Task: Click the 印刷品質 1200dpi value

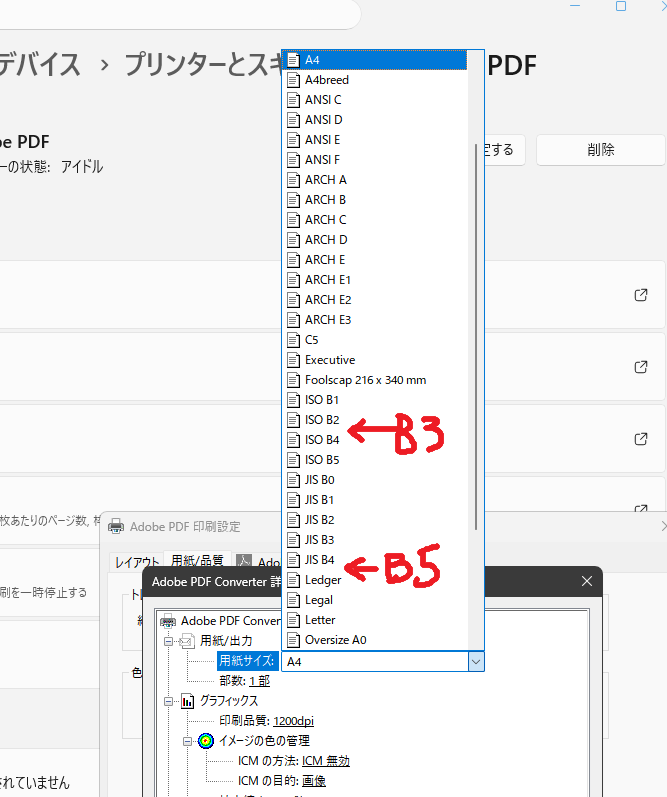Action: 293,721
